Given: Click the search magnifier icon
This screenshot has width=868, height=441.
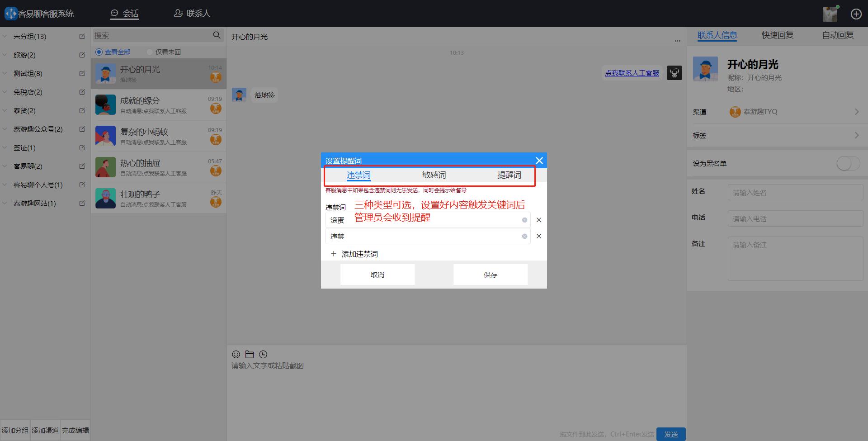Looking at the screenshot, I should click(x=217, y=35).
